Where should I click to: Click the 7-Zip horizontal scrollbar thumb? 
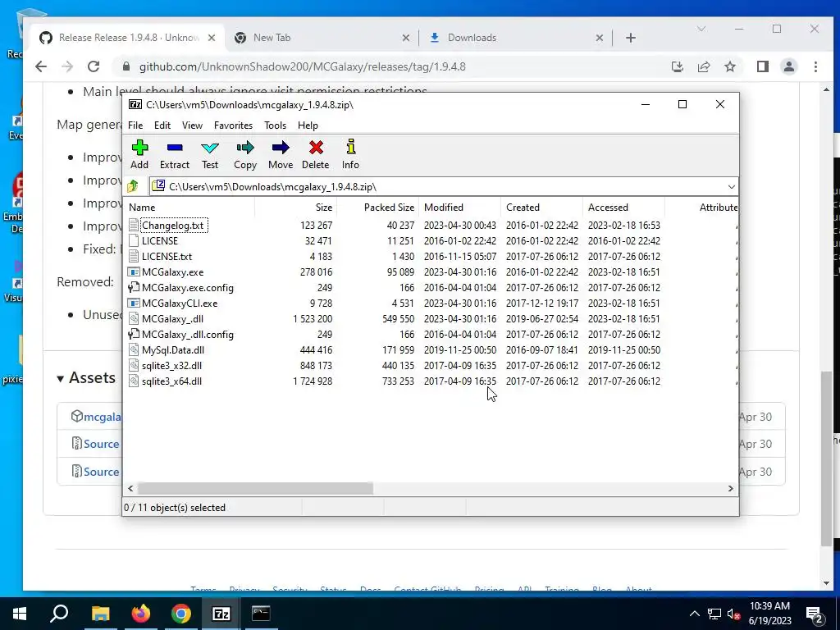pos(256,488)
